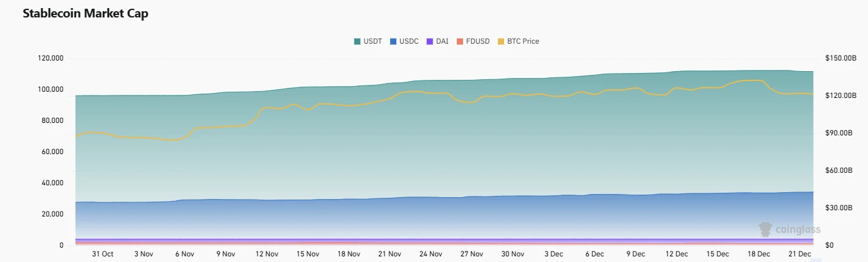868x262 pixels.
Task: Click the purple DAI legend color square
Action: click(x=430, y=41)
